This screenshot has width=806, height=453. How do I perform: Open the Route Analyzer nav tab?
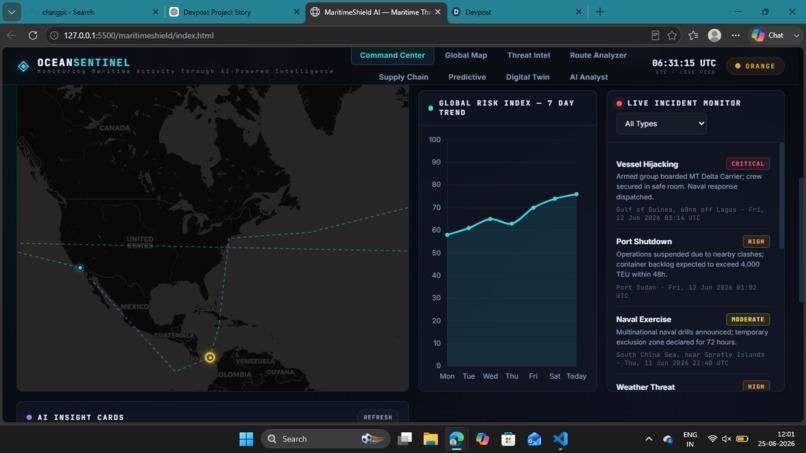tap(598, 55)
